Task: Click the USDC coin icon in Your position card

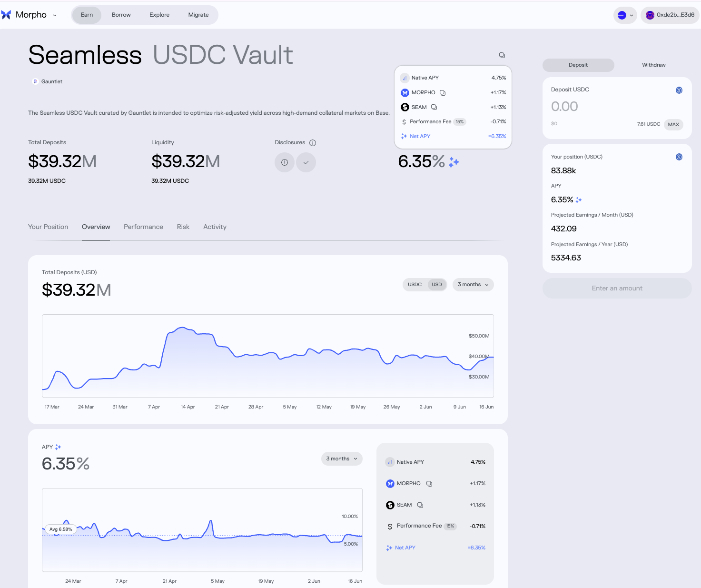Action: (679, 157)
